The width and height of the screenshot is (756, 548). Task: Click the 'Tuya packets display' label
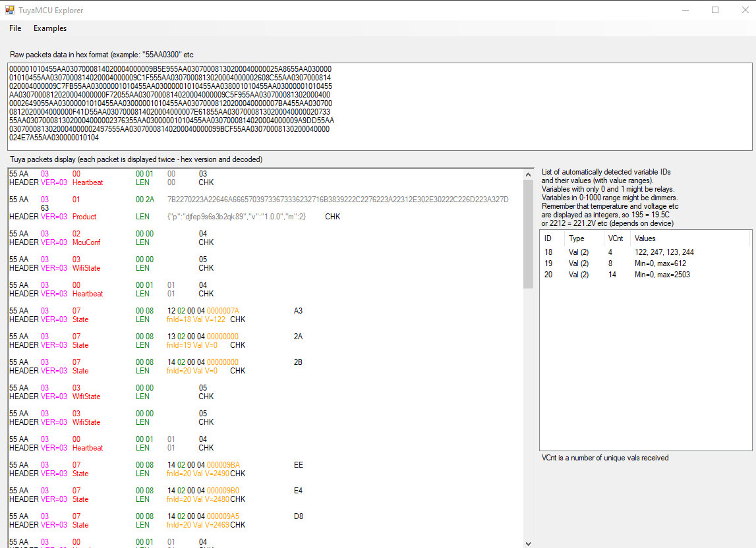tap(136, 159)
